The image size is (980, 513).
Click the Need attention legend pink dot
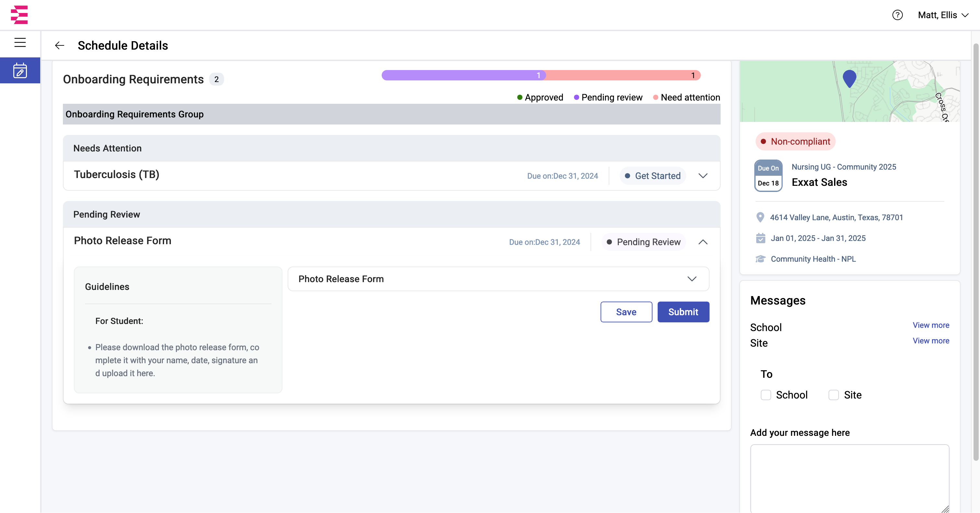(x=655, y=97)
